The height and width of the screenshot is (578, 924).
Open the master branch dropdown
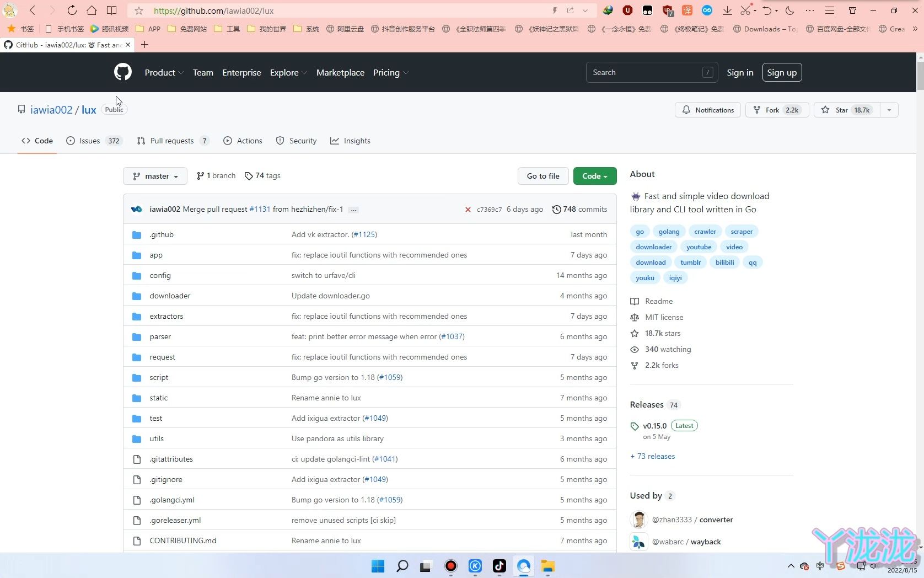click(x=155, y=176)
